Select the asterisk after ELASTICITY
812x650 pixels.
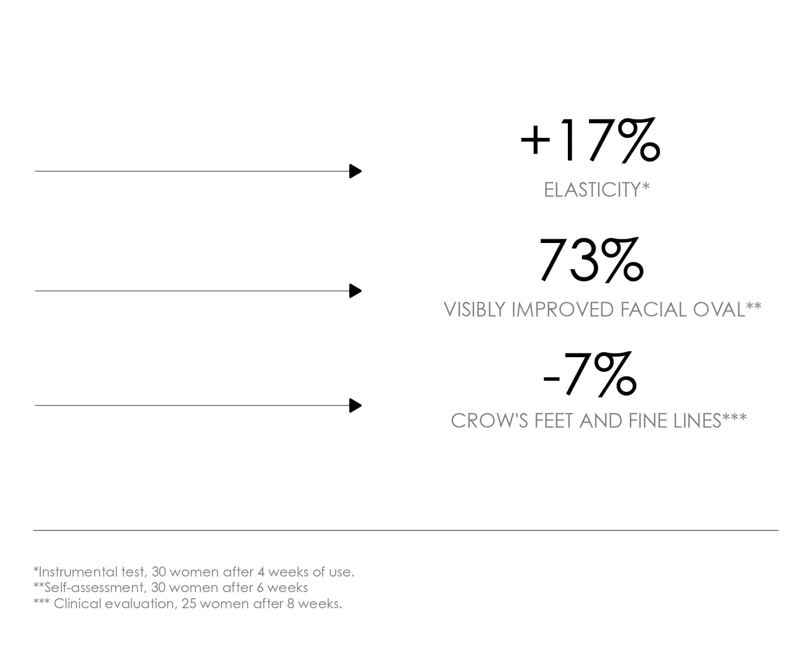coord(645,187)
